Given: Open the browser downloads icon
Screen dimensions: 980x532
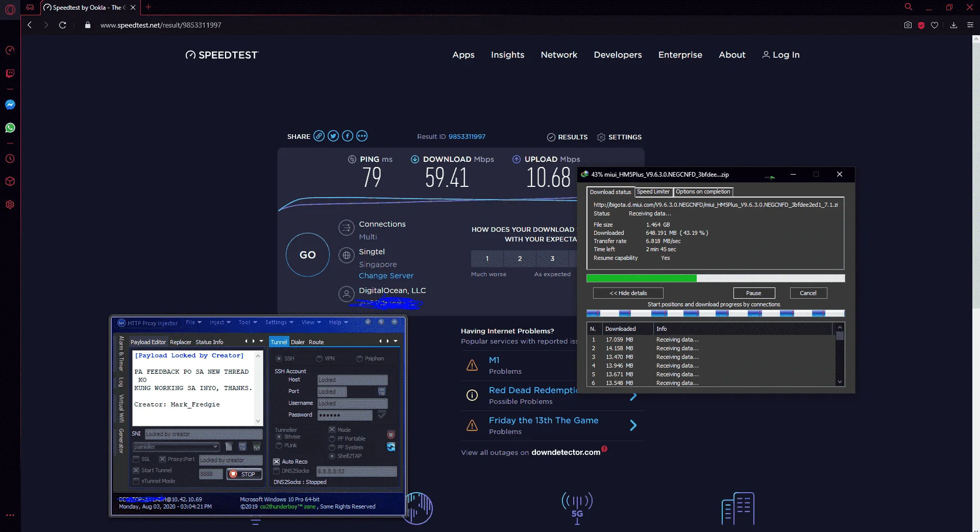Looking at the screenshot, I should (x=953, y=25).
